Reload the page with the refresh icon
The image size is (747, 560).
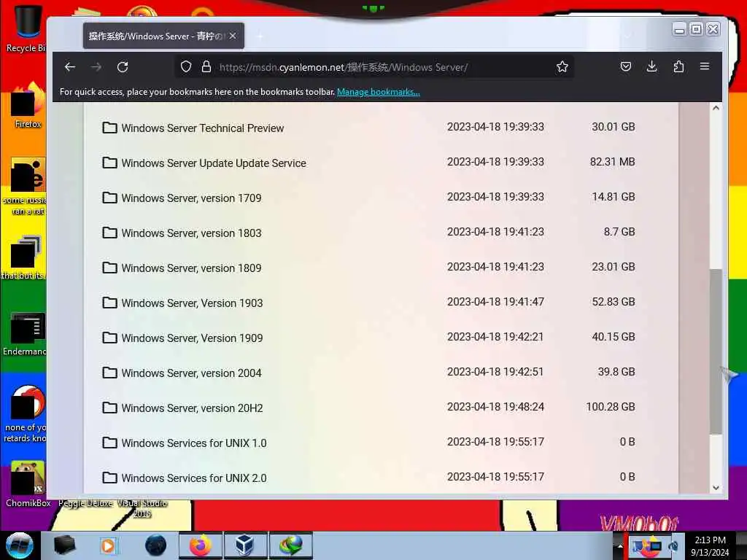123,67
